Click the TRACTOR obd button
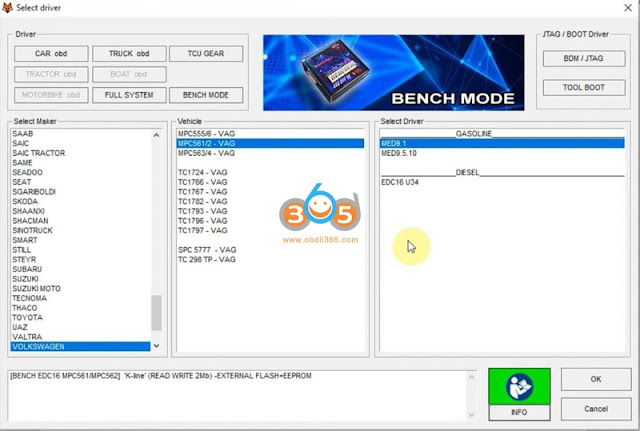640x431 pixels. pos(51,74)
